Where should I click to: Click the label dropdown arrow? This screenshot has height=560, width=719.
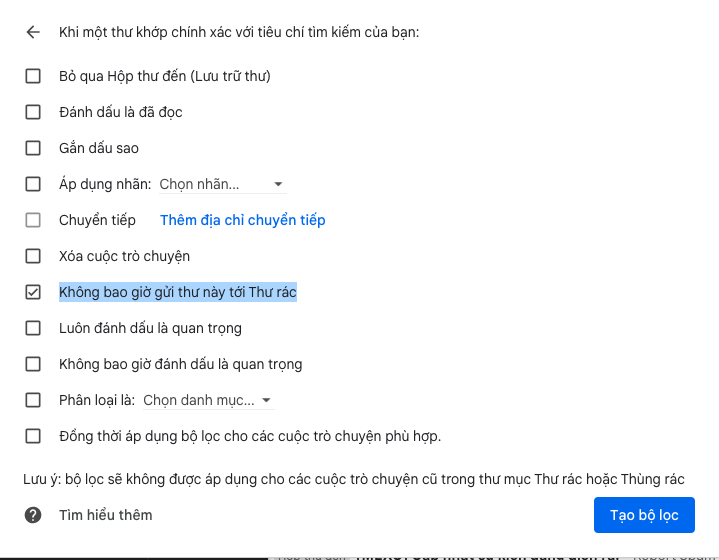(x=278, y=184)
